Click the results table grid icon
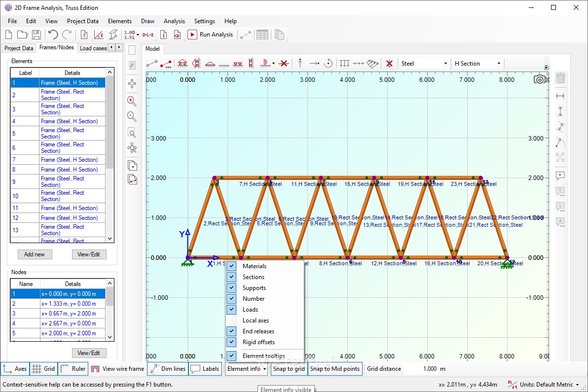The image size is (588, 392). (x=262, y=35)
